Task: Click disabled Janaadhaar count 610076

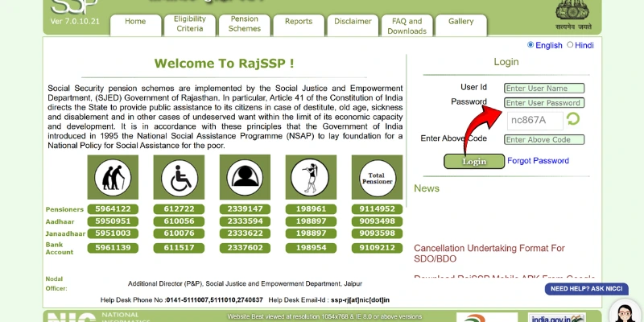Action: point(179,233)
